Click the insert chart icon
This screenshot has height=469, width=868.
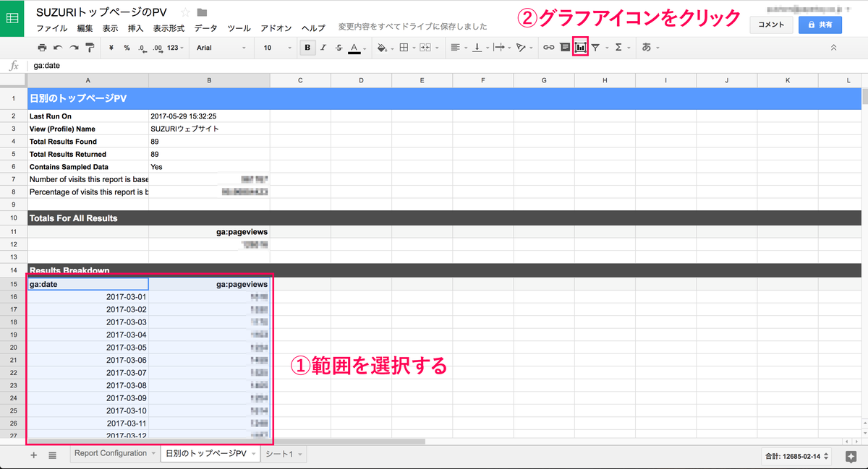[580, 48]
